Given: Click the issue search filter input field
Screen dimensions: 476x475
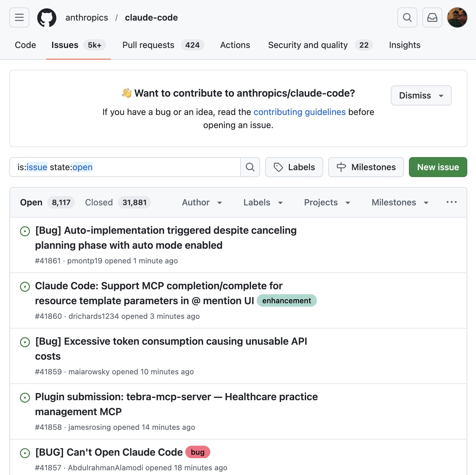Looking at the screenshot, I should (125, 167).
